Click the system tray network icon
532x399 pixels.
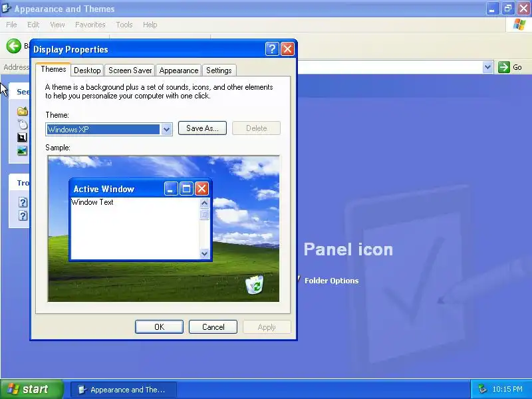(x=482, y=389)
